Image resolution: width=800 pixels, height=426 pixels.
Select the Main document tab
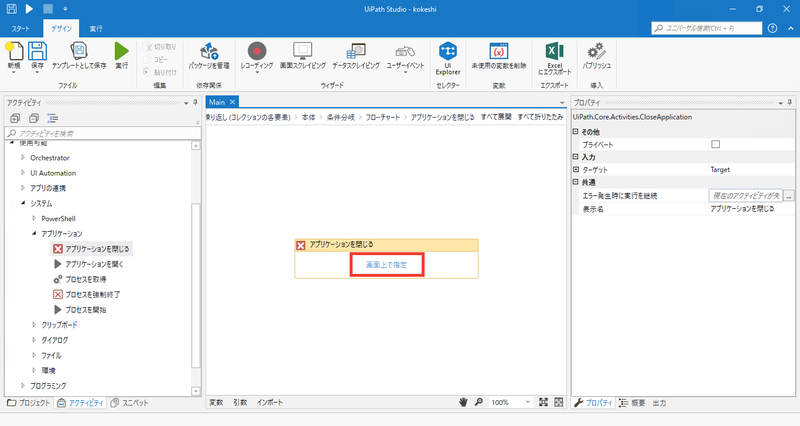[217, 102]
